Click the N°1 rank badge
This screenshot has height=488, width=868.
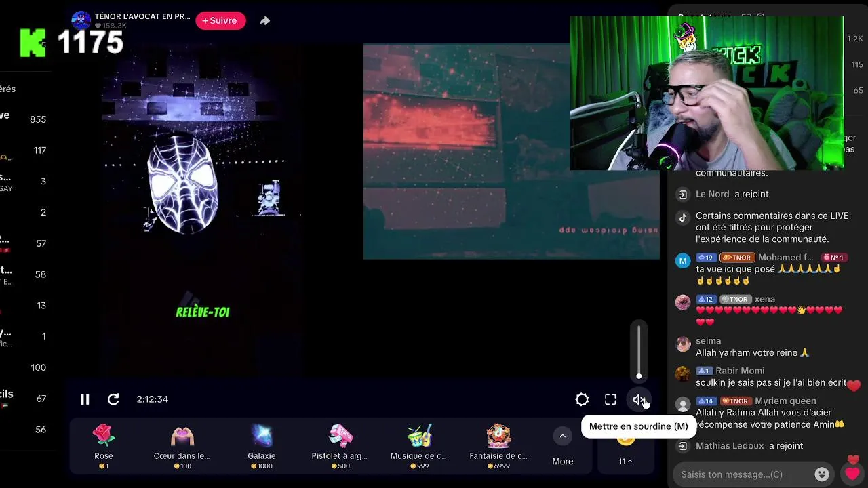[x=833, y=258]
